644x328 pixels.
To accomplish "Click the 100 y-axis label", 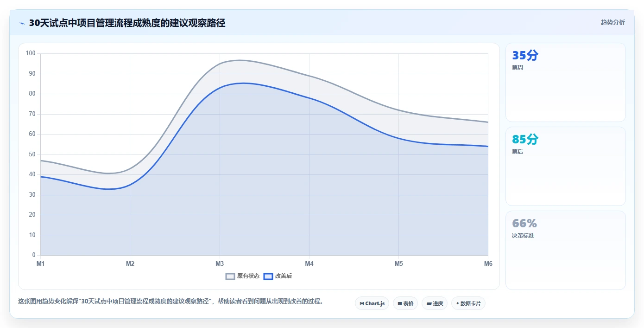I will (x=31, y=53).
